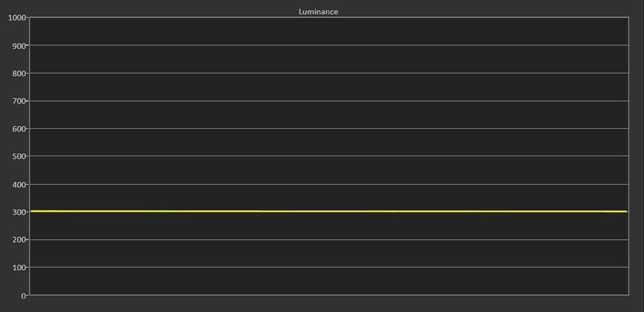Viewport: 644px width, 312px height.
Task: Click the right end of the yellow line
Action: pyautogui.click(x=627, y=212)
